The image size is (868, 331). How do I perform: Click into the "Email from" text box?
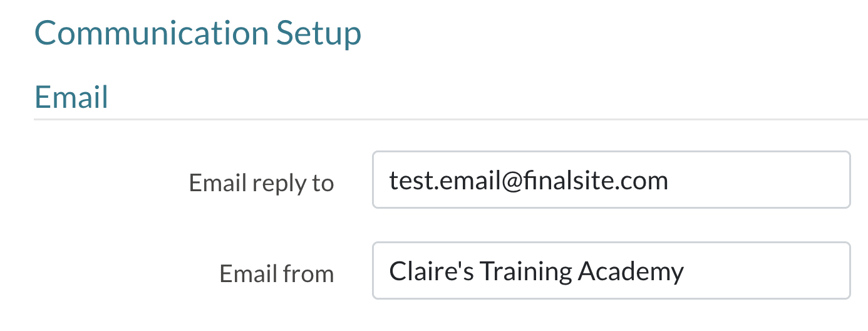click(x=611, y=271)
